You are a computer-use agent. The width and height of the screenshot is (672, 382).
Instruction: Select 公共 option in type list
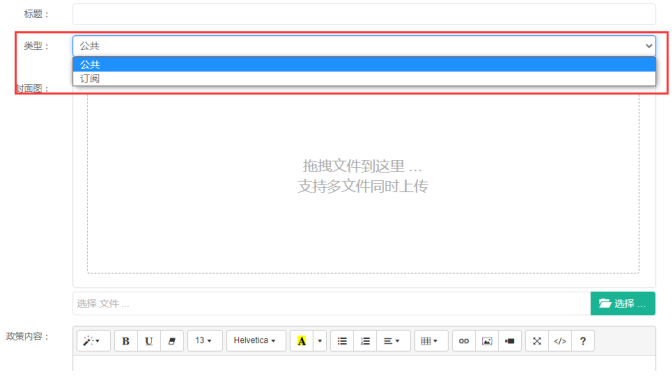tap(364, 64)
